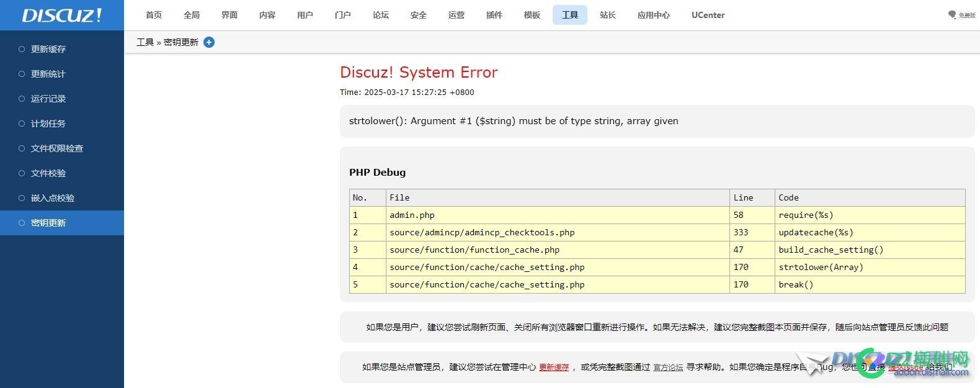Screen dimensions: 980x388
Task: Select 文件校验 from the sidebar
Action: (48, 173)
